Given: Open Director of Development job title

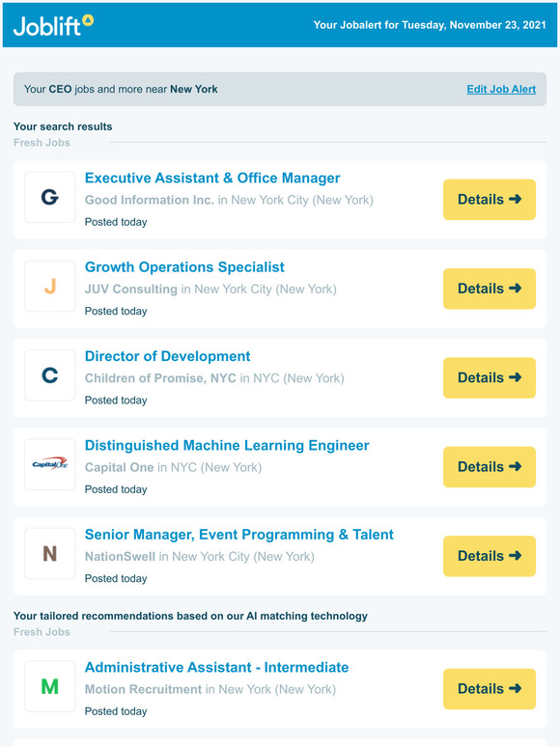Looking at the screenshot, I should (167, 356).
